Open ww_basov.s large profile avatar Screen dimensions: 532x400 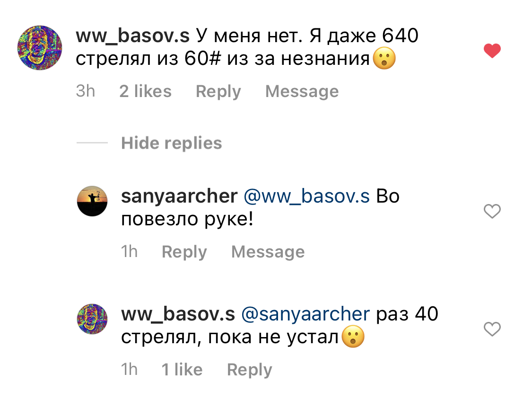point(40,47)
